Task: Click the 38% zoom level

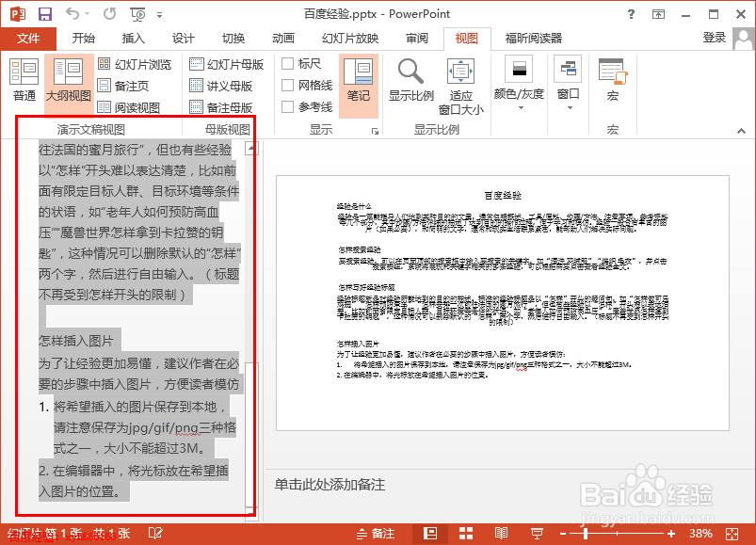Action: tap(700, 534)
